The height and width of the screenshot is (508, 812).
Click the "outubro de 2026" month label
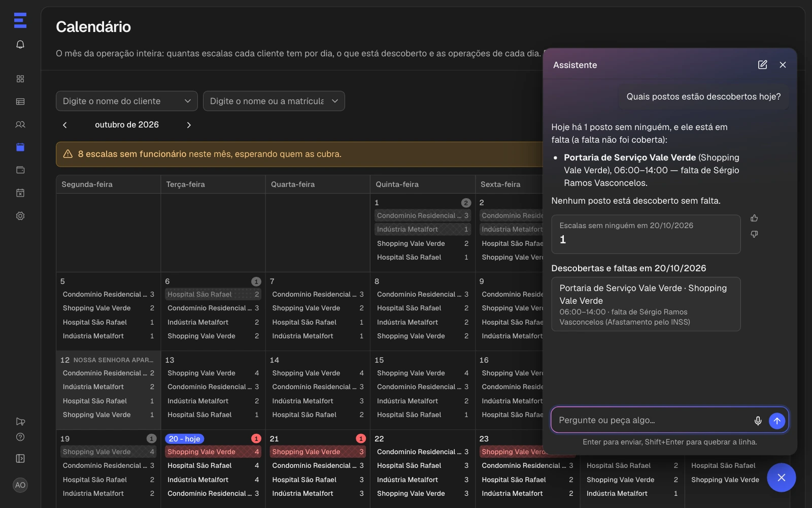tap(127, 125)
